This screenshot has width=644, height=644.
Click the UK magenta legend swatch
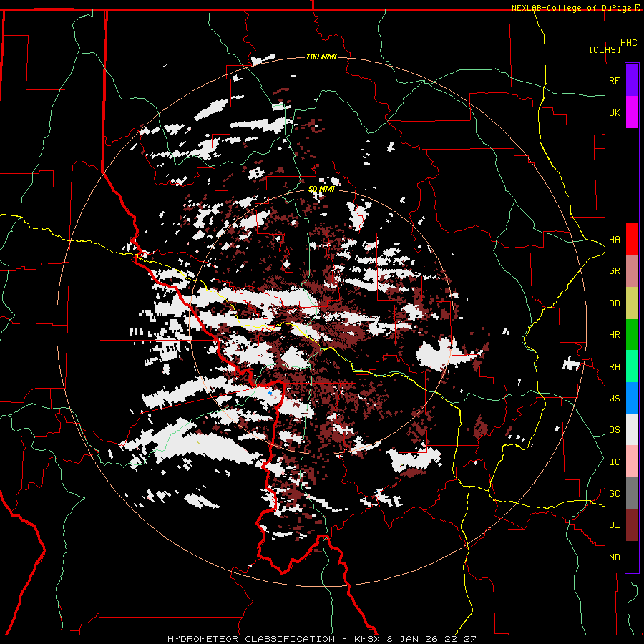pos(632,112)
